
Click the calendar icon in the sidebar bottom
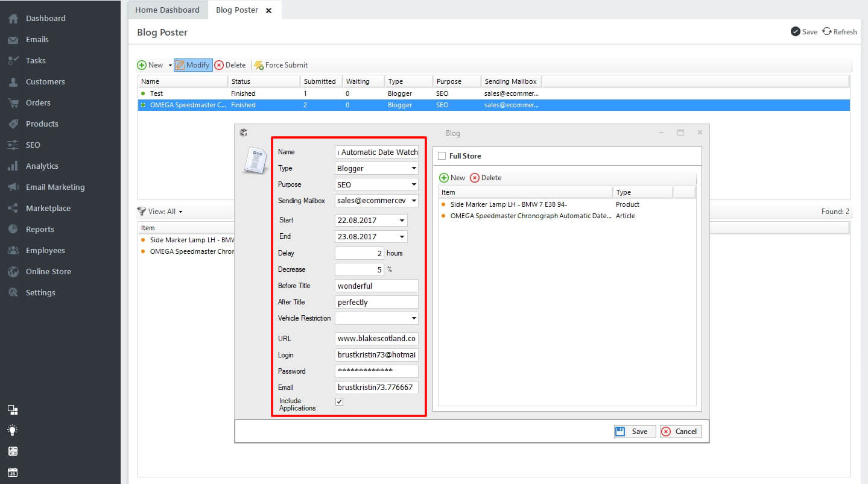tap(13, 471)
